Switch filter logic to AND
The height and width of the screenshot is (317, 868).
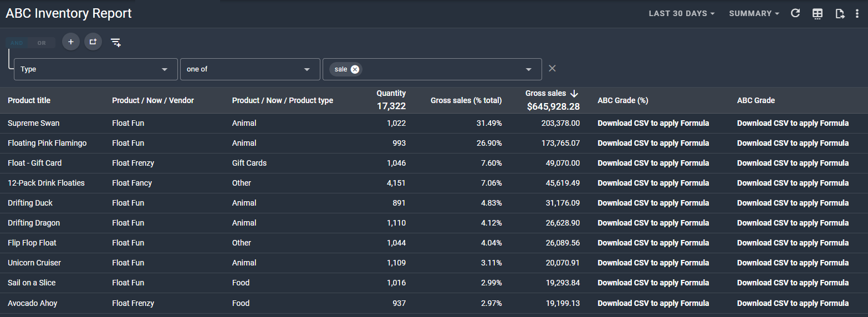17,43
